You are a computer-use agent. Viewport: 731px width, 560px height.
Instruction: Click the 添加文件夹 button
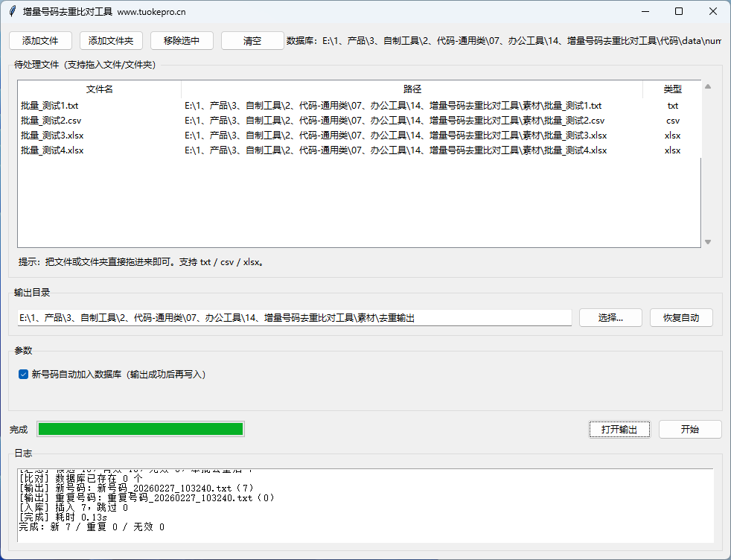pos(111,40)
